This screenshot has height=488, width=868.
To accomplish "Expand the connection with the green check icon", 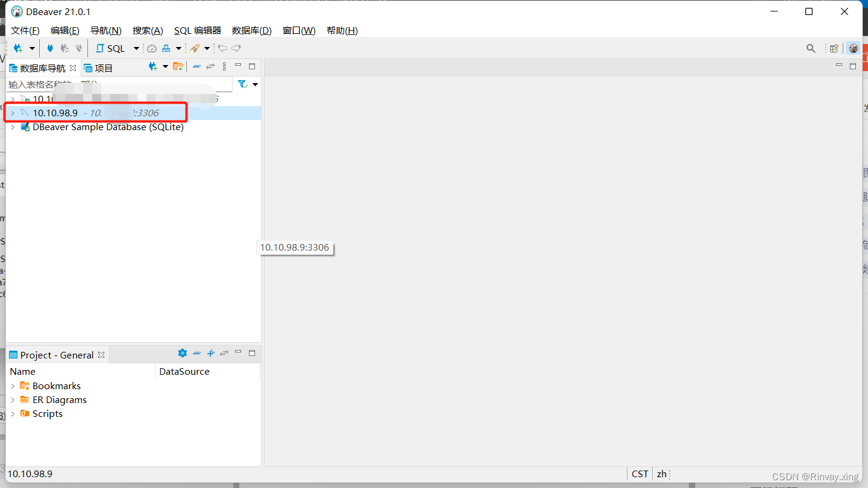I will (13, 99).
